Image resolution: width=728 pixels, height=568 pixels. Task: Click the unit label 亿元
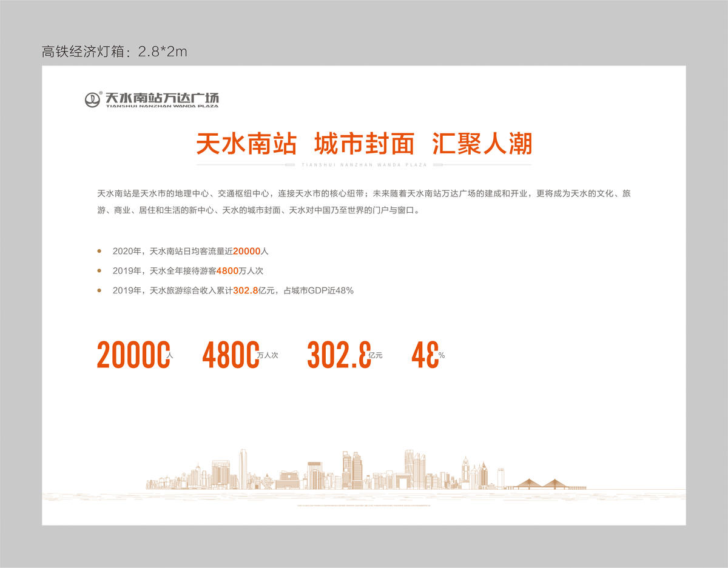376,356
